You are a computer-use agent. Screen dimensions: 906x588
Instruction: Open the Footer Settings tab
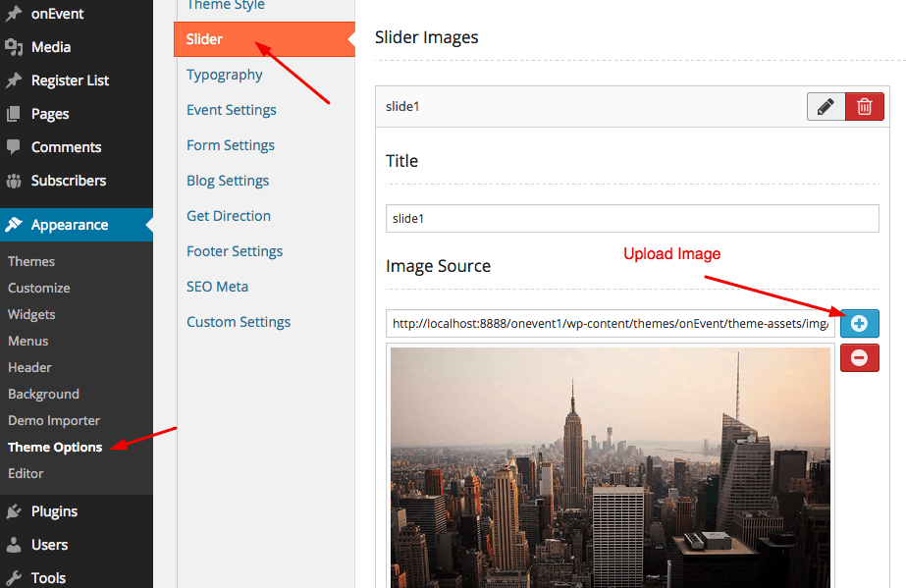point(235,251)
